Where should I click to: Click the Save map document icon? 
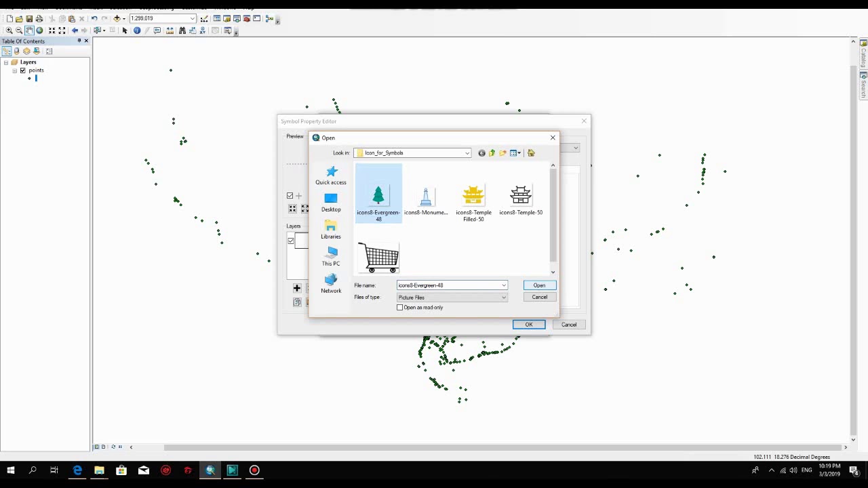pos(29,18)
